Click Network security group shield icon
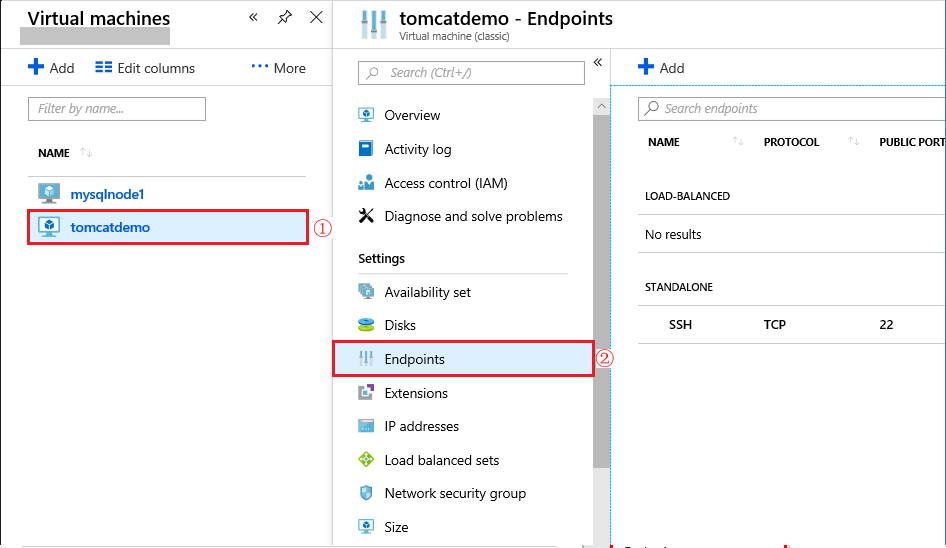Viewport: 946px width, 548px height. click(366, 493)
